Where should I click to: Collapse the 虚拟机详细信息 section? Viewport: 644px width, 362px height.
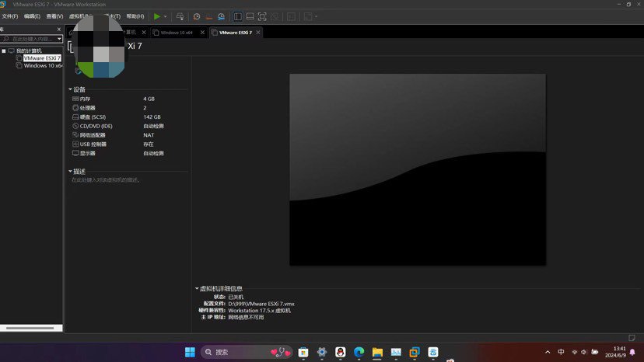click(x=197, y=288)
